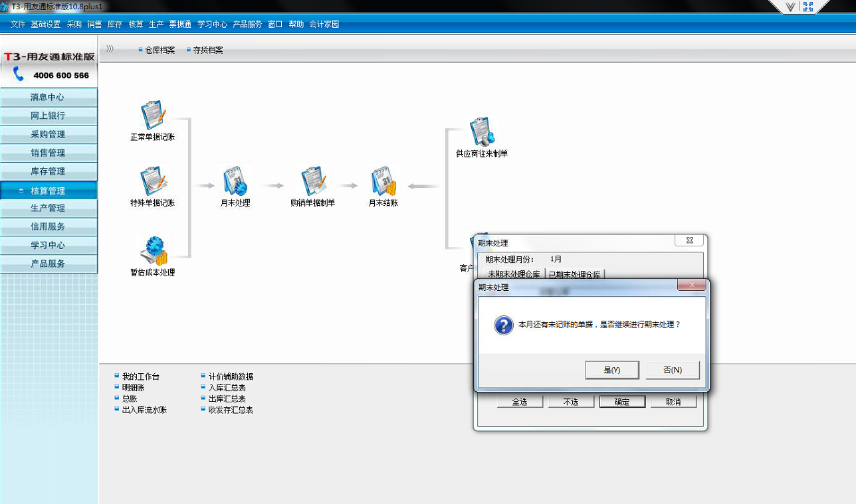Select 核算管理 in the sidebar
This screenshot has height=504, width=856.
coord(49,191)
